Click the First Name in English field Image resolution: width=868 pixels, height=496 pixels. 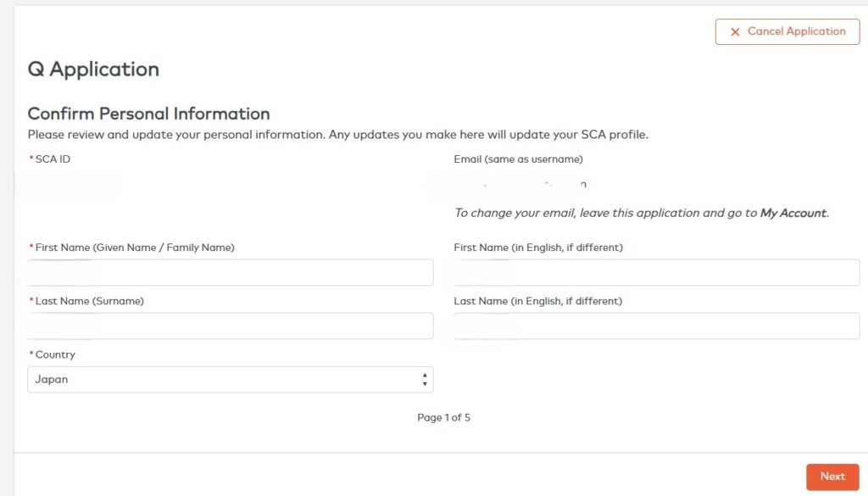pyautogui.click(x=657, y=272)
